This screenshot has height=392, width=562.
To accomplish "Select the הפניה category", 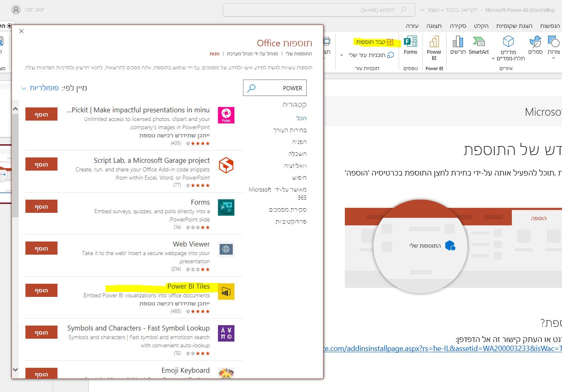I will (x=299, y=142).
